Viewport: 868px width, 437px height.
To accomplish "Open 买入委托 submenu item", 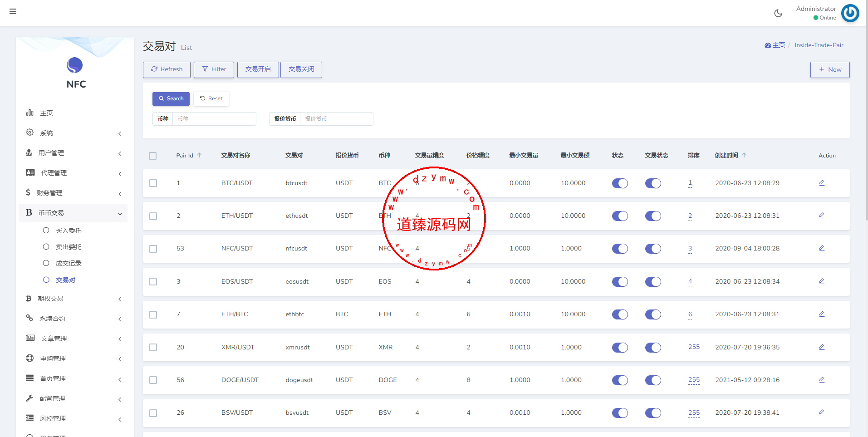I will coord(68,231).
